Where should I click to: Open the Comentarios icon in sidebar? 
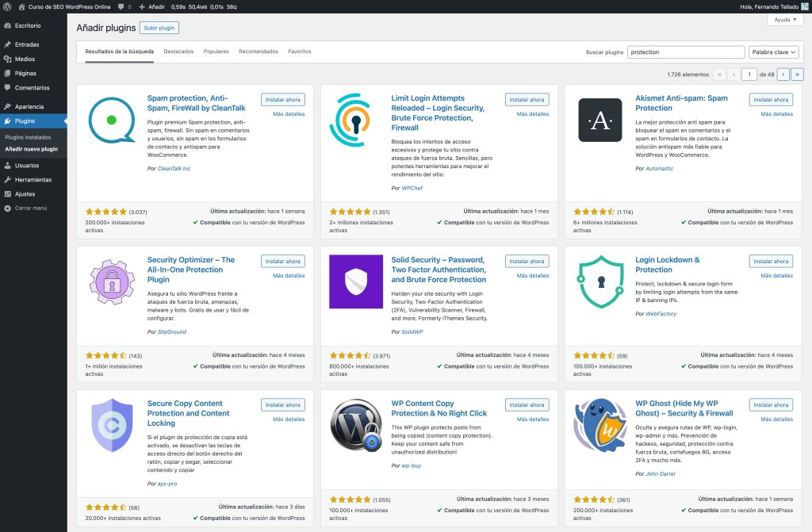click(7, 88)
